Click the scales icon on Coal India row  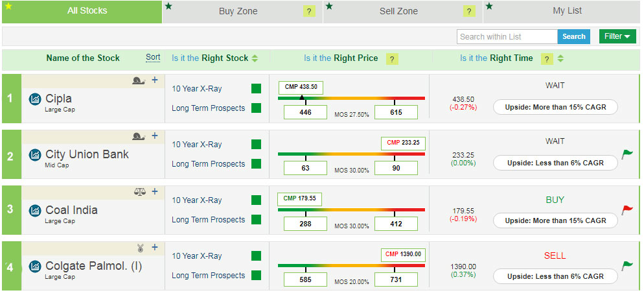139,191
